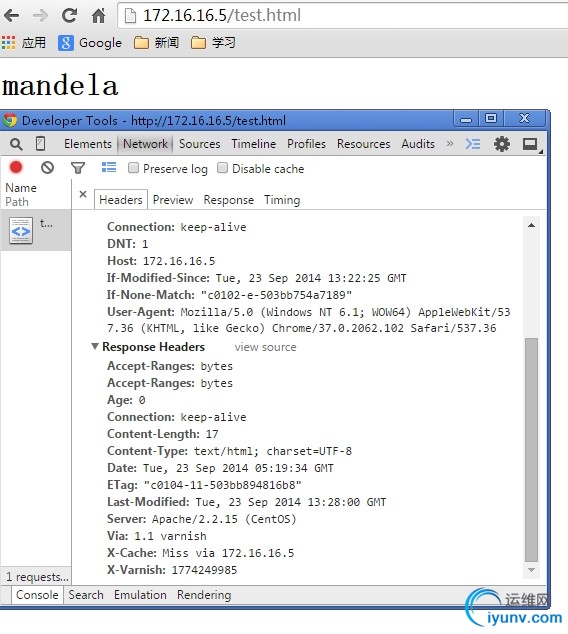This screenshot has height=634, width=568.
Task: Click the browser forward arrow
Action: click(40, 16)
